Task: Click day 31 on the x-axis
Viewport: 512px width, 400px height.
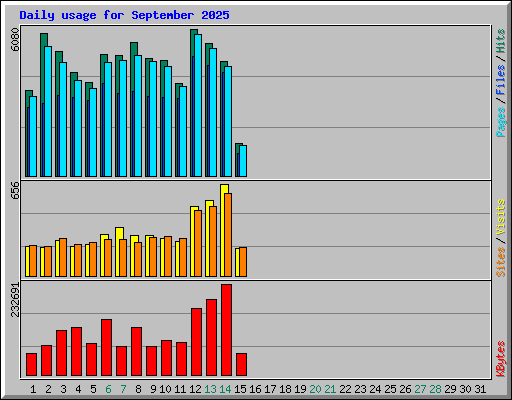Action: point(480,389)
